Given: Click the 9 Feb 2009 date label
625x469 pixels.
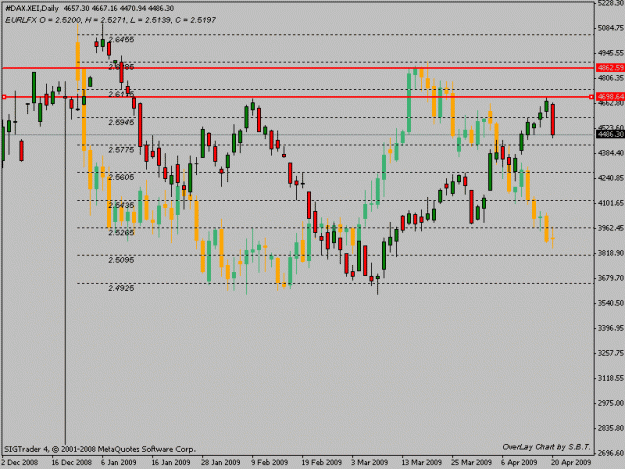Looking at the screenshot, I should point(269,463).
